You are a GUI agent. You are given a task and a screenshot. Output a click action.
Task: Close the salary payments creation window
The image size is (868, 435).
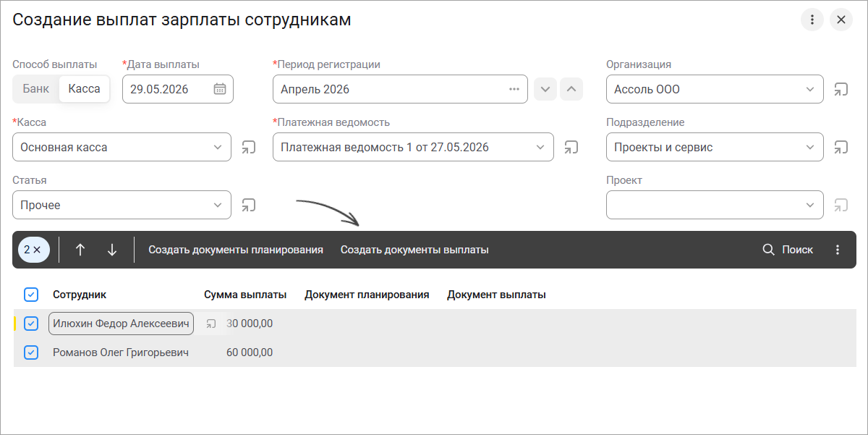point(841,20)
